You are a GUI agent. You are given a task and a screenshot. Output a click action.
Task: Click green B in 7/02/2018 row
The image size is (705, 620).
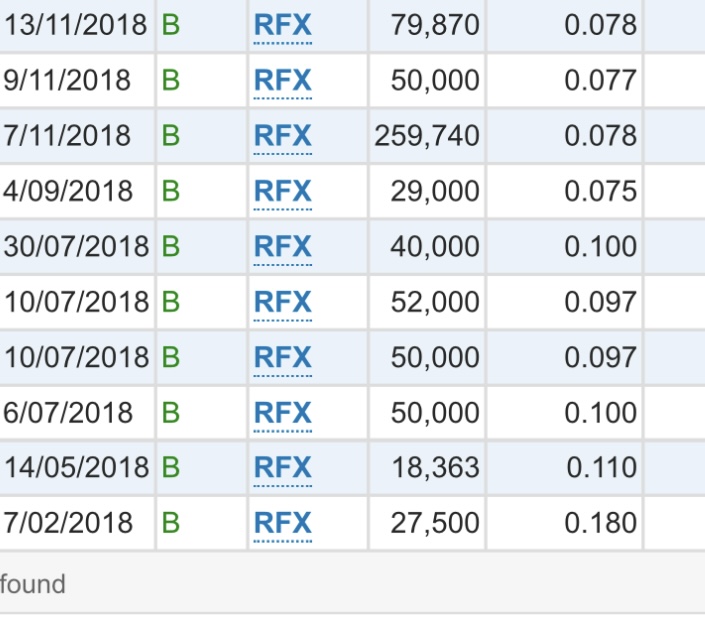pos(171,523)
